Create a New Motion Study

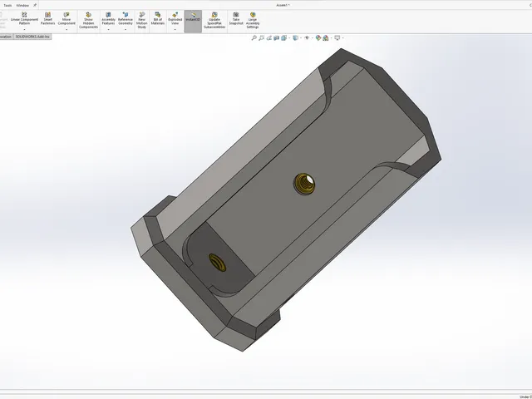pos(142,20)
